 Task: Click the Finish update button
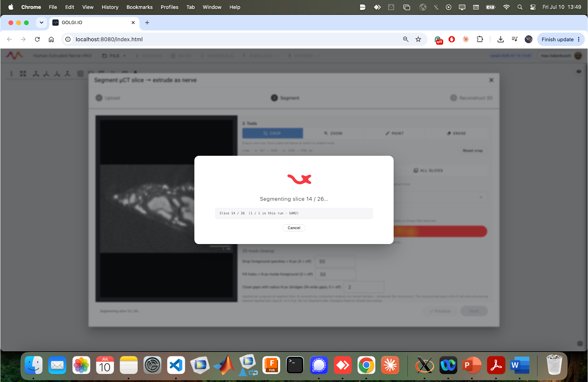(x=557, y=39)
